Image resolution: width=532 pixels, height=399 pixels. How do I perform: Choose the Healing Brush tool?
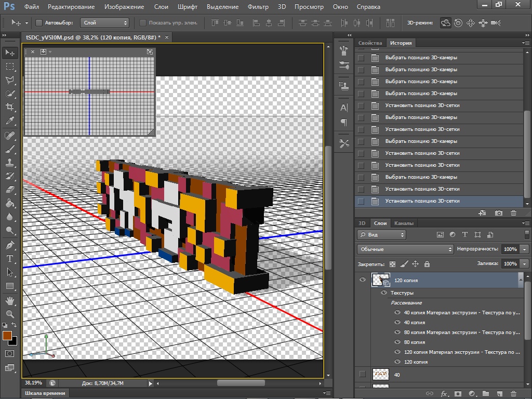coord(10,136)
